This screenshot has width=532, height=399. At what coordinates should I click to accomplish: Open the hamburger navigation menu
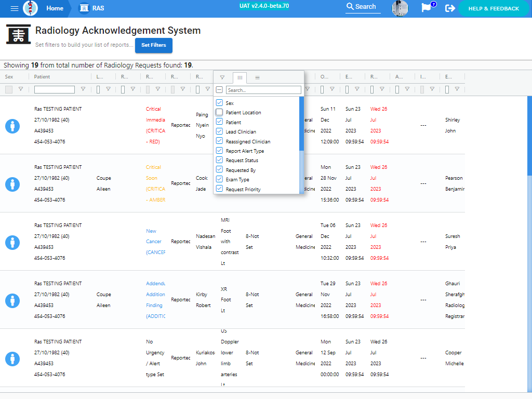pyautogui.click(x=14, y=8)
